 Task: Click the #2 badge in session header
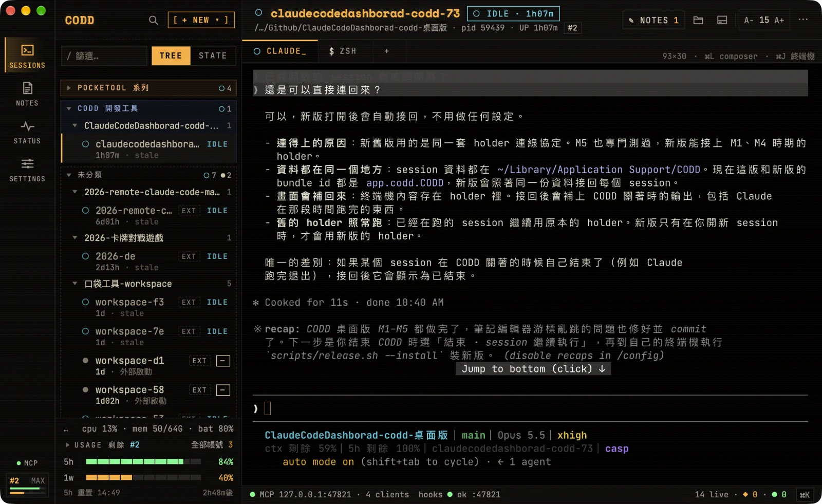(x=572, y=28)
